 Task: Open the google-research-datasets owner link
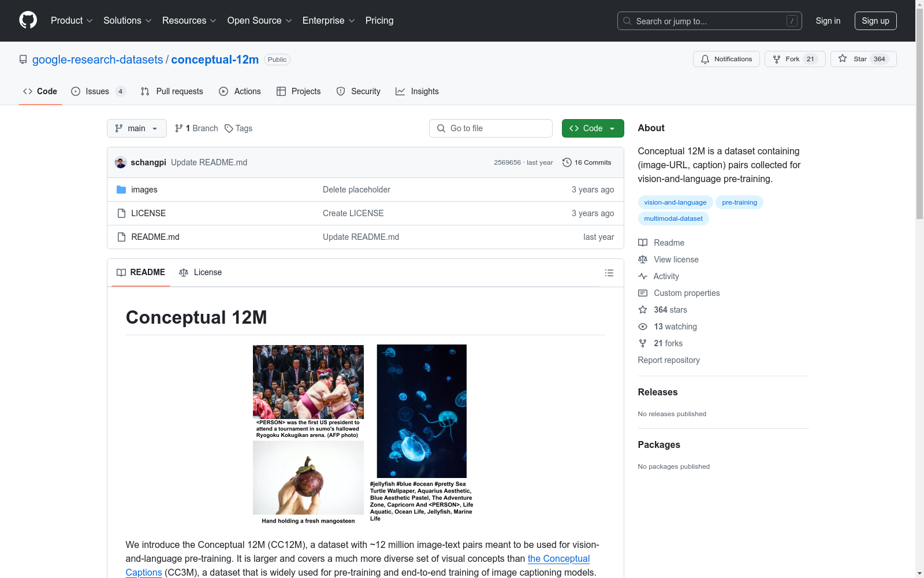coord(98,60)
